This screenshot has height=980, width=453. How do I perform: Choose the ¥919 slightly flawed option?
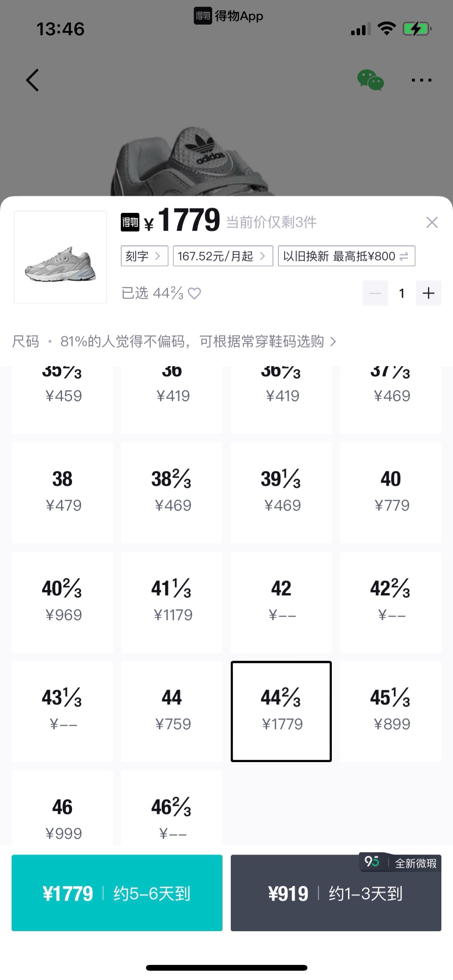coord(336,893)
